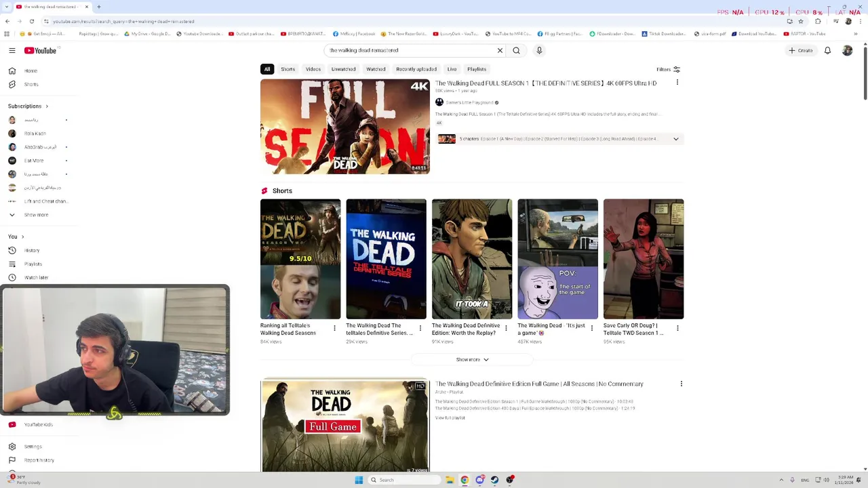Open File Explorer from the taskbar
The width and height of the screenshot is (868, 488).
[450, 480]
